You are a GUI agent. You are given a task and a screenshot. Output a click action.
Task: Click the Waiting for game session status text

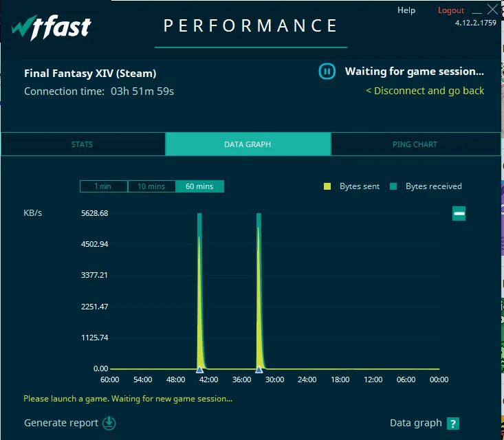[x=415, y=71]
